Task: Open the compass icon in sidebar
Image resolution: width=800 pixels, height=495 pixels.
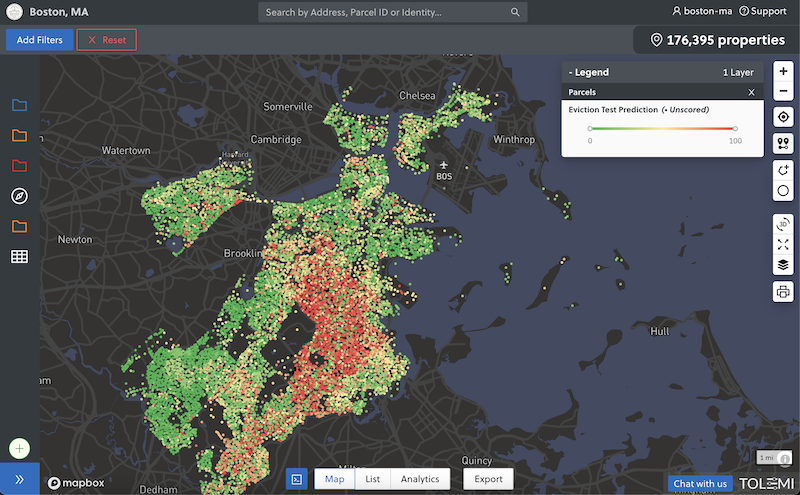Action: click(19, 195)
